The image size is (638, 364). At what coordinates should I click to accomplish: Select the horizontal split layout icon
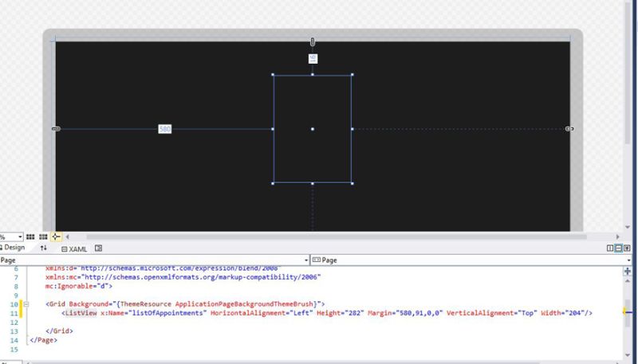pyautogui.click(x=619, y=249)
